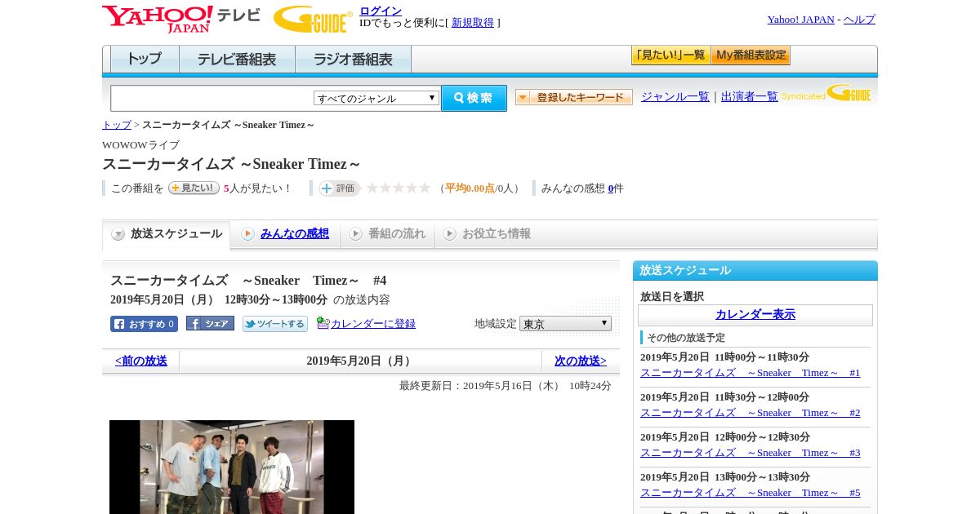Open the 登録したキーワード dropdown

click(574, 97)
